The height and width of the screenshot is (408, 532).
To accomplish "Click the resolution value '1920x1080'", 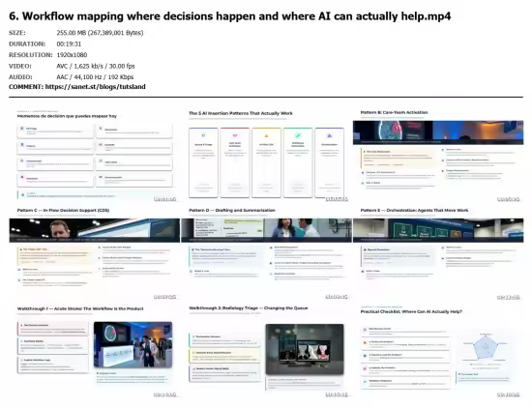I will pyautogui.click(x=72, y=55).
